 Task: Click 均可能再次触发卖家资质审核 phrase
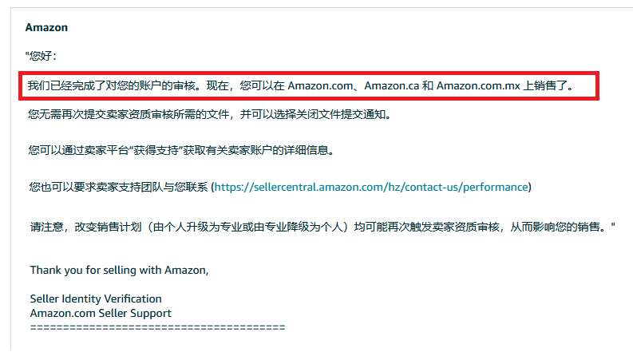pyautogui.click(x=426, y=227)
